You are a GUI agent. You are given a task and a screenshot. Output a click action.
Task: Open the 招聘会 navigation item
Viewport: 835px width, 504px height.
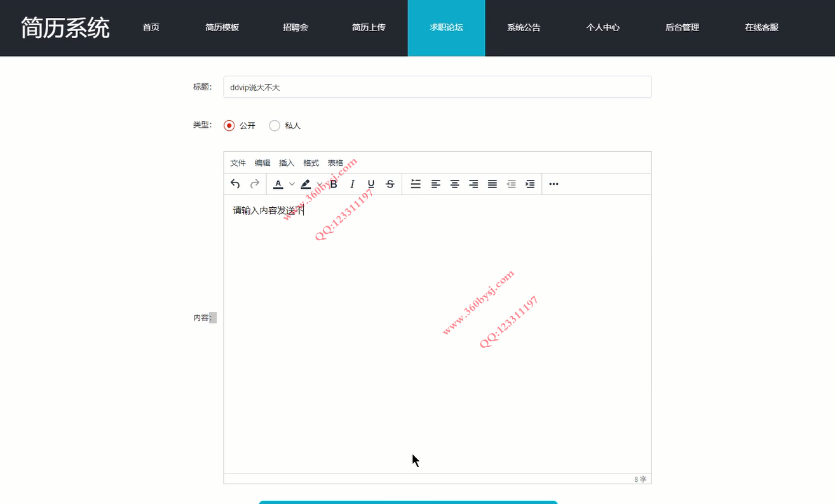[295, 28]
